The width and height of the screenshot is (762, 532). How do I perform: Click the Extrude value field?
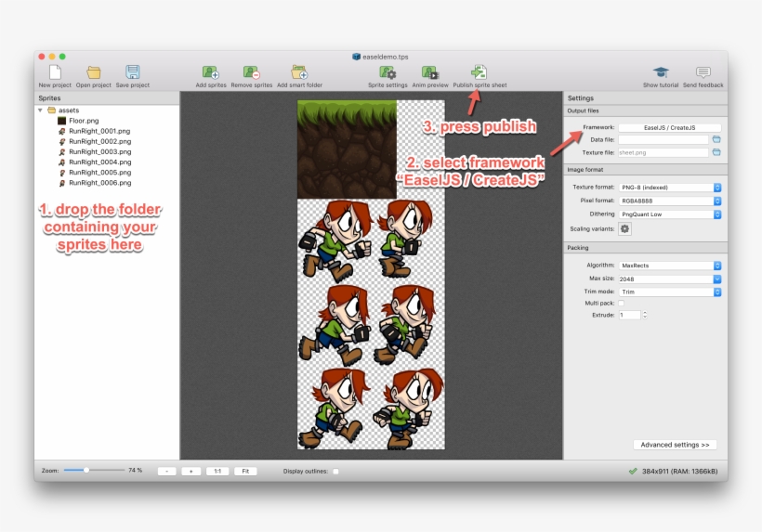[x=630, y=315]
